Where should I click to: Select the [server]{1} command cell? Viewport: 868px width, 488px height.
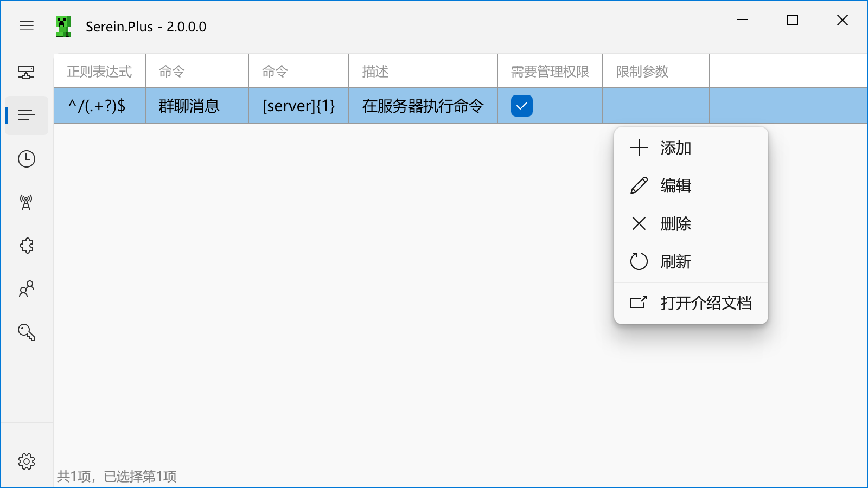[x=299, y=106]
